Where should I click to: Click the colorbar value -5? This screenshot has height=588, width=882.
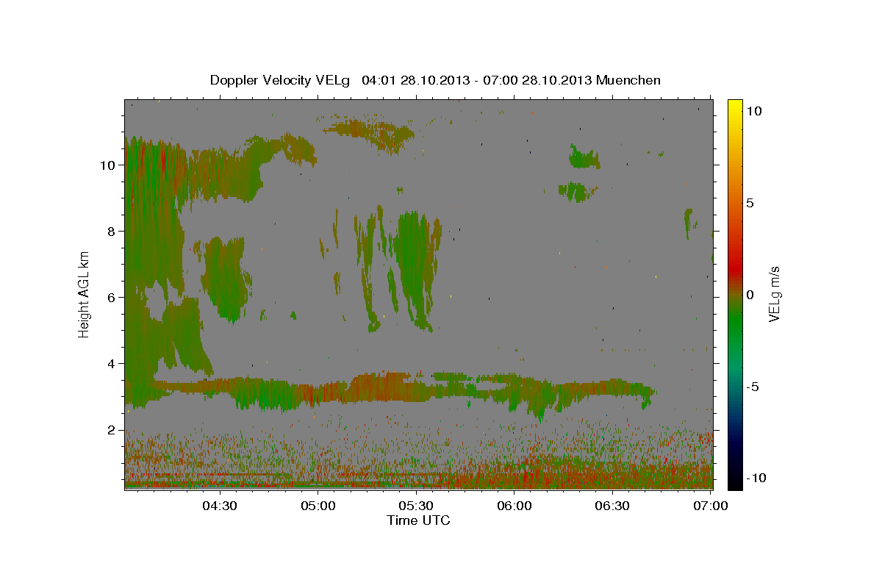pos(752,387)
